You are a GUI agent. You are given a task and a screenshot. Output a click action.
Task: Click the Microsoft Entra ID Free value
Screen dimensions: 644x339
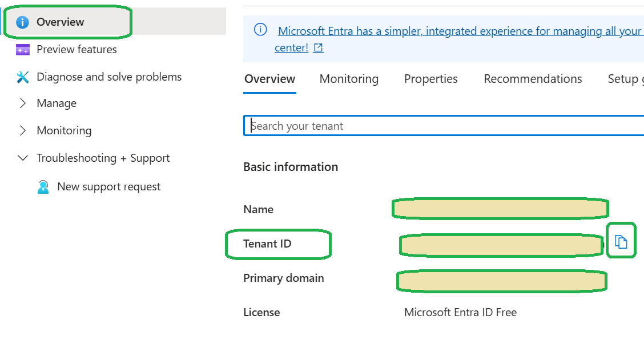(460, 313)
